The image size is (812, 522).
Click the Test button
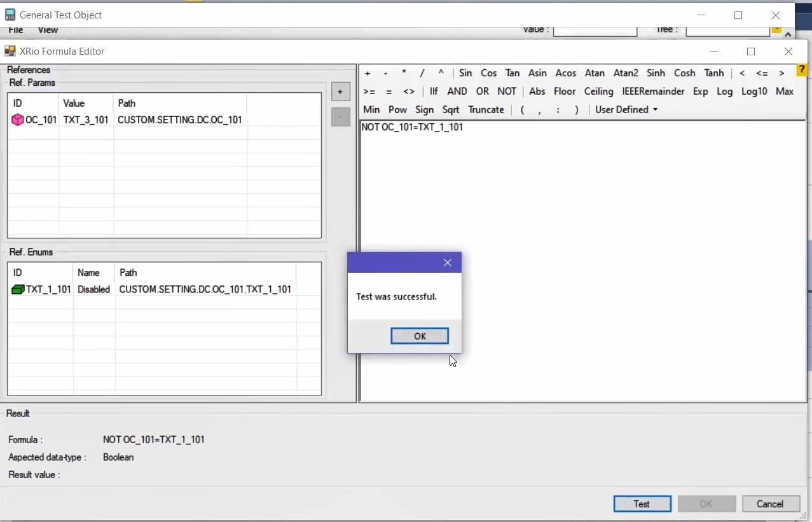642,504
